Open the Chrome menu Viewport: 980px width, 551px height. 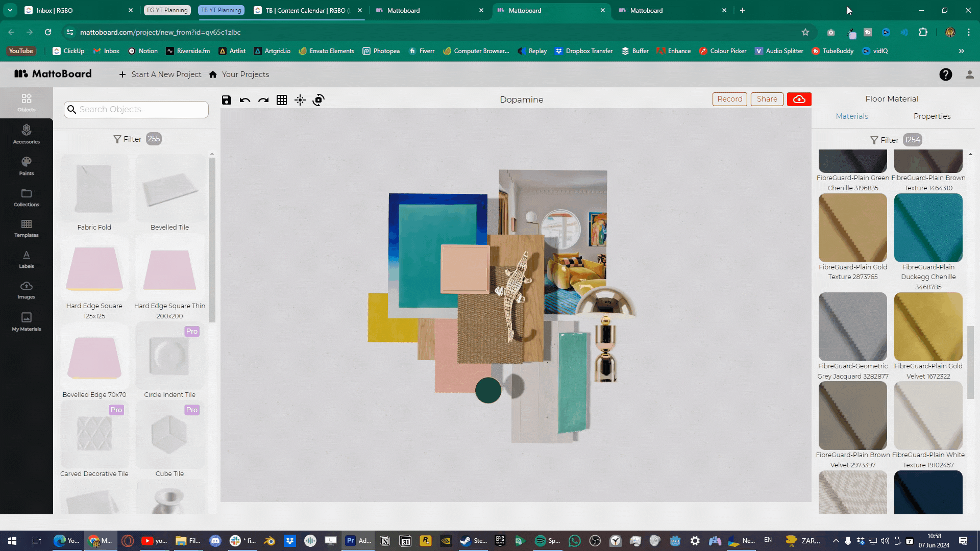pos(969,32)
